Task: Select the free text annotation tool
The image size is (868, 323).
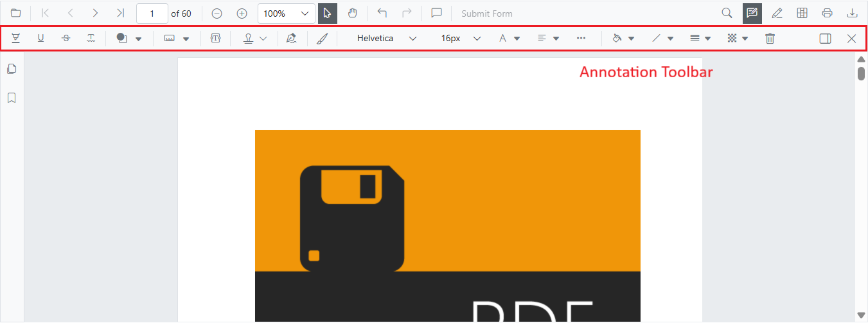Action: click(215, 39)
